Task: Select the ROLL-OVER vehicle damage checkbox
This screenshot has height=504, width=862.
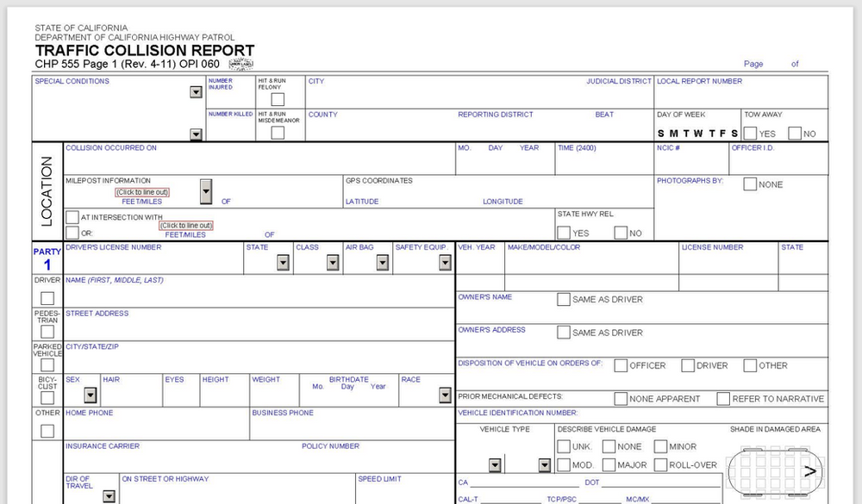Action: coord(661,465)
